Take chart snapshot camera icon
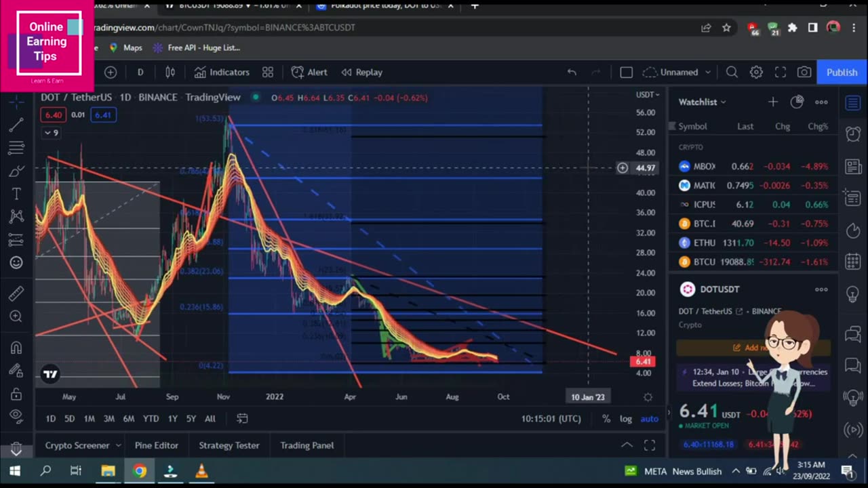This screenshot has width=868, height=488. 804,72
